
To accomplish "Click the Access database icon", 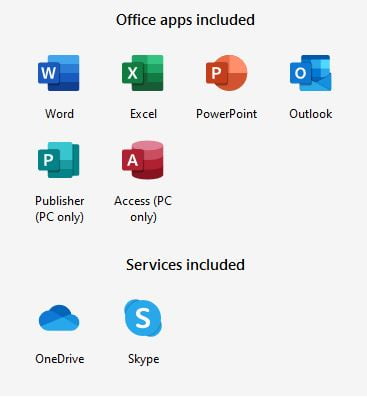I will pyautogui.click(x=143, y=160).
